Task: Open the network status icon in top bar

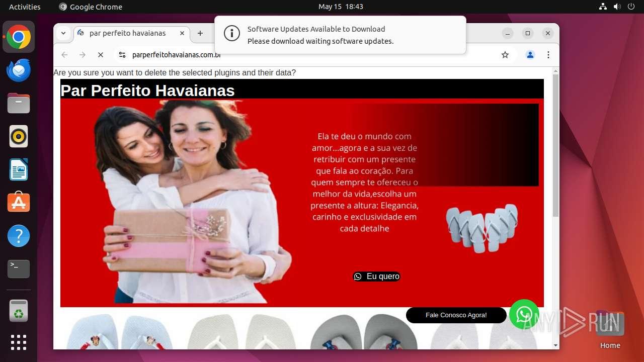Action: [603, 7]
